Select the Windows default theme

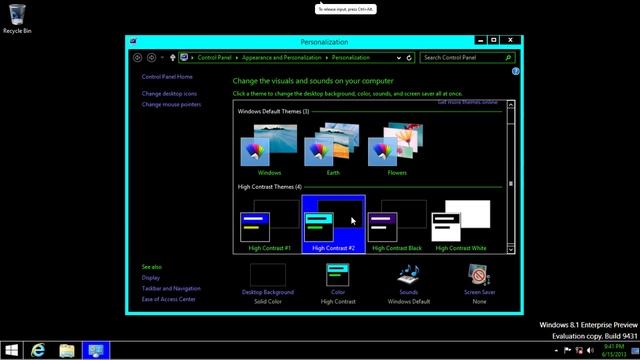tap(269, 150)
